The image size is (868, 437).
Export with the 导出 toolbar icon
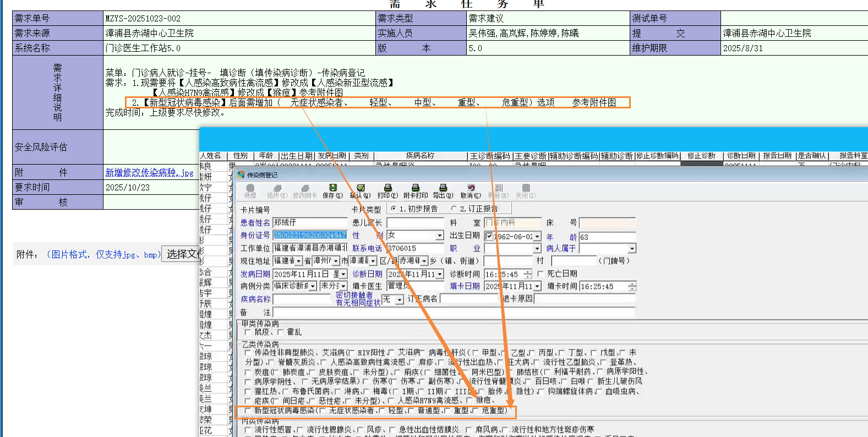coord(443,188)
